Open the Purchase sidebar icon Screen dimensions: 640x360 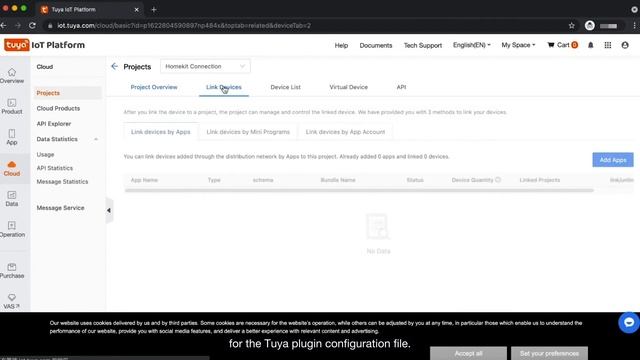[x=11, y=271]
